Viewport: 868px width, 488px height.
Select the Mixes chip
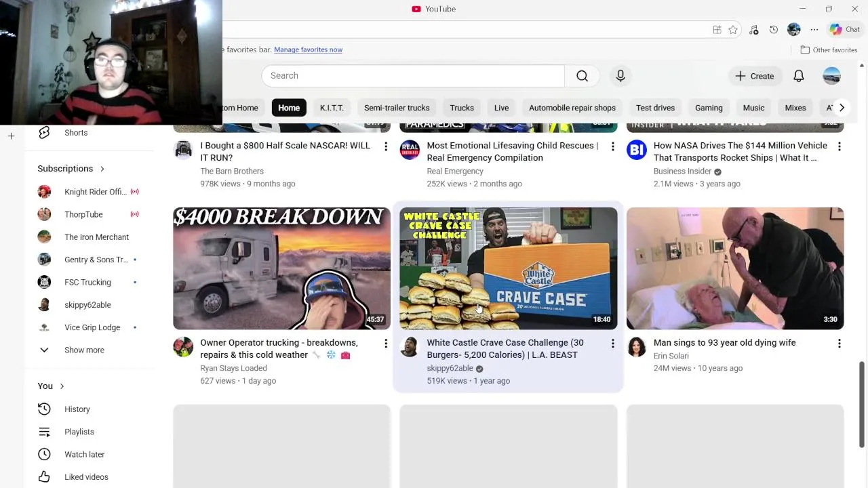tap(795, 108)
